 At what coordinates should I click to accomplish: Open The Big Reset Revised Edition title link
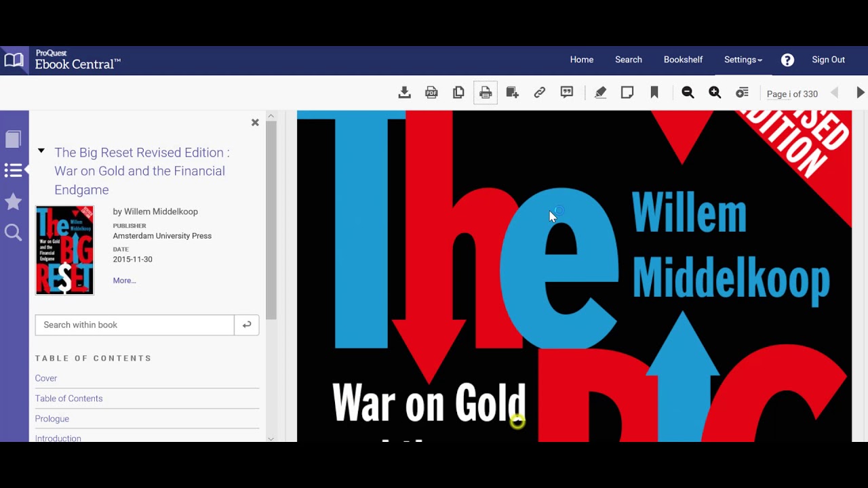point(142,171)
